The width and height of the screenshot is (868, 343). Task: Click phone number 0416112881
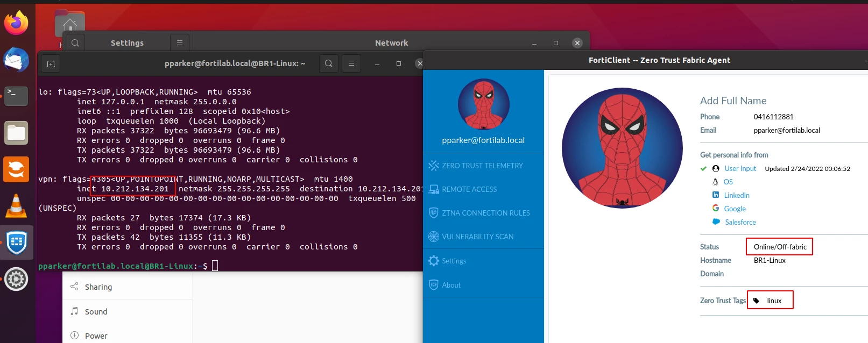[x=774, y=117]
